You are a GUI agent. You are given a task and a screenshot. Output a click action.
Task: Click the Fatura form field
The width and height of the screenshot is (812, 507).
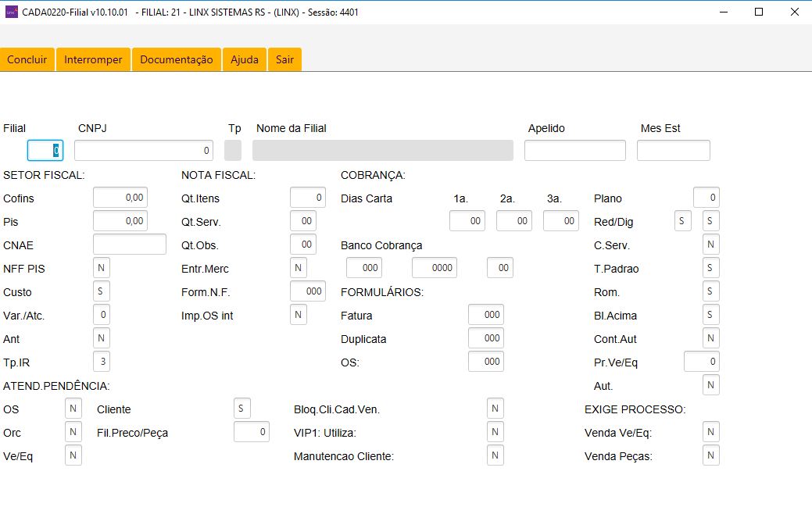click(486, 314)
